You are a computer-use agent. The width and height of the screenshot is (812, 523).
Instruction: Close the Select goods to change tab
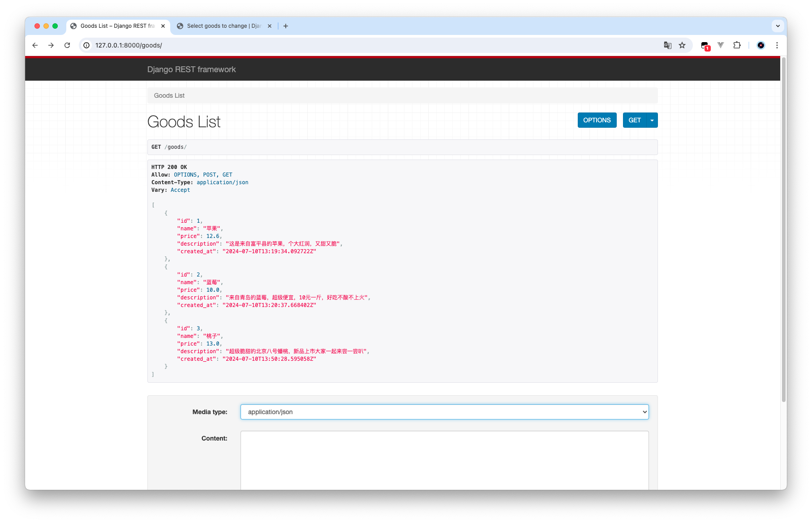[270, 26]
